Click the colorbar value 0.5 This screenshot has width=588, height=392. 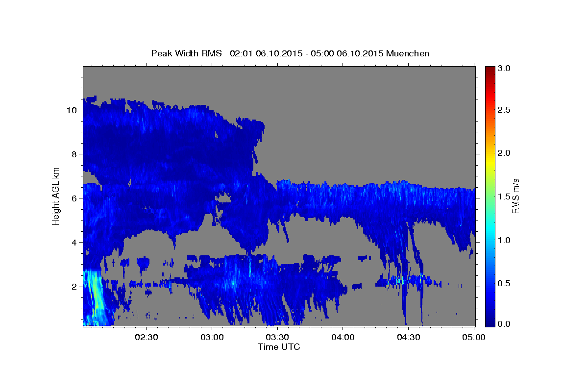505,284
